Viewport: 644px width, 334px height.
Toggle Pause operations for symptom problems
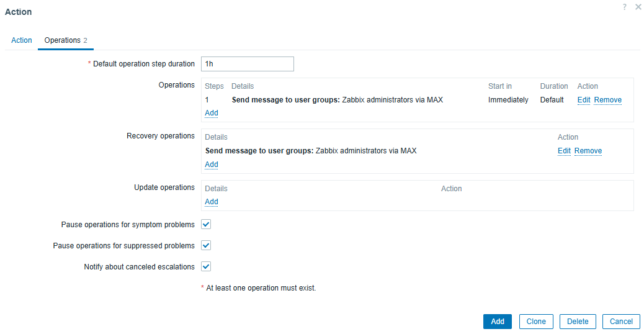click(206, 224)
